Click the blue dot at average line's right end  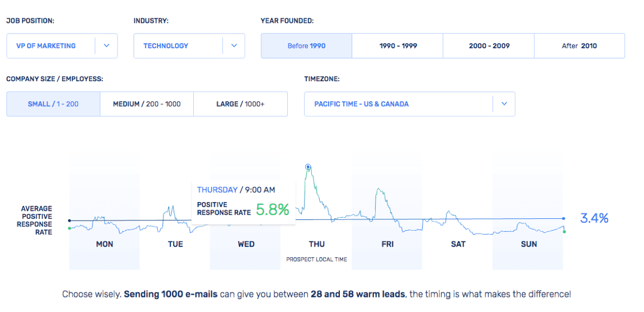[x=564, y=218]
